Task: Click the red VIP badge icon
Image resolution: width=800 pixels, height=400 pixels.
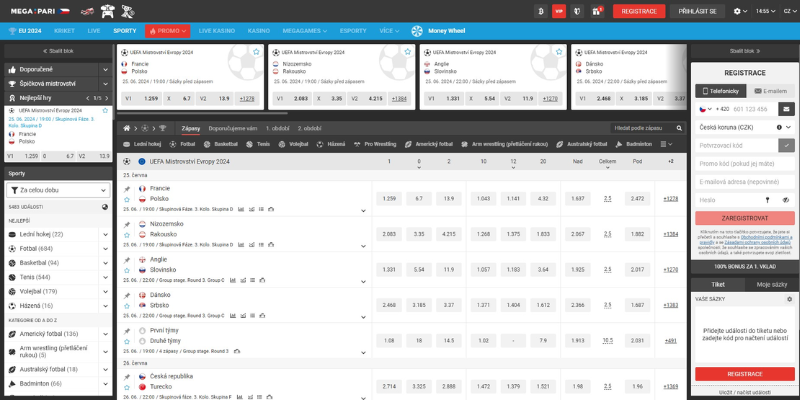Action: [x=559, y=11]
